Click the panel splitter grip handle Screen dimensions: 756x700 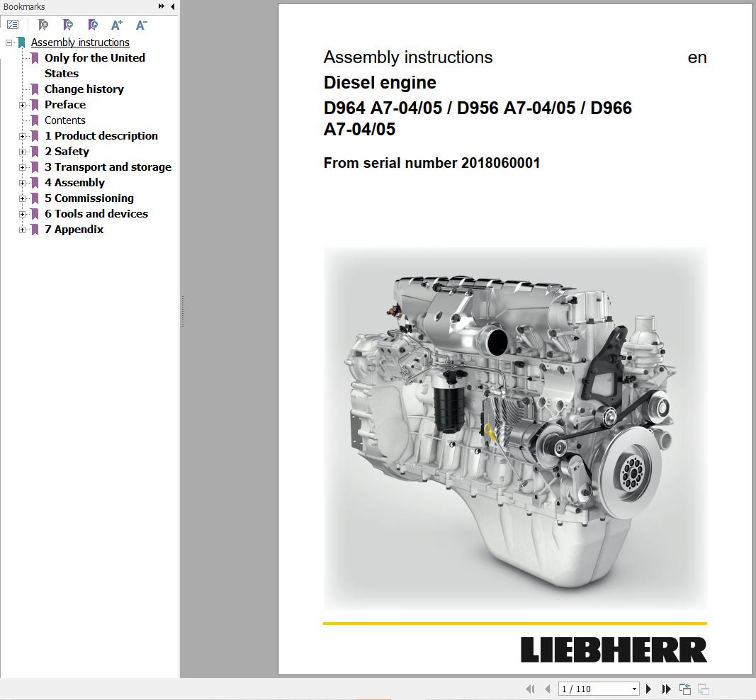click(184, 312)
